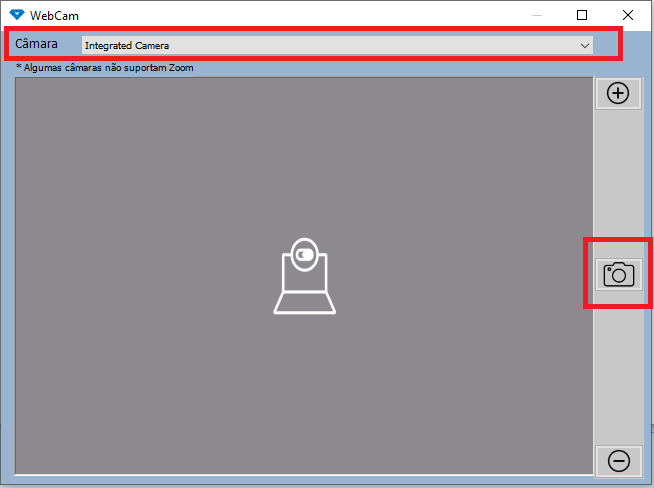The image size is (654, 488).
Task: Maximize the WebCam window
Action: tap(582, 15)
